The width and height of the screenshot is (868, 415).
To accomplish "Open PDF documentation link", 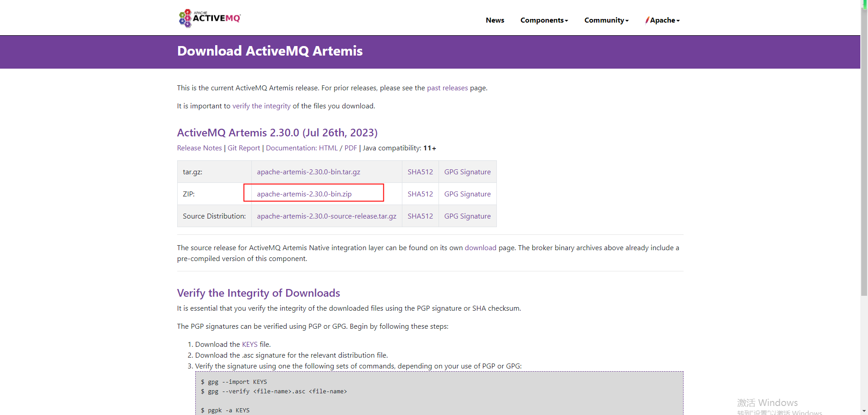I will (x=350, y=148).
